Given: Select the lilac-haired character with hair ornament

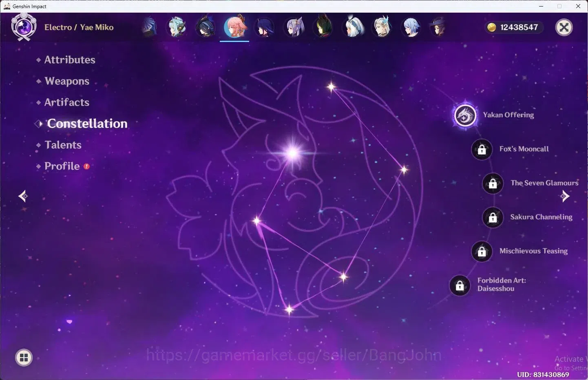Looking at the screenshot, I should point(294,27).
